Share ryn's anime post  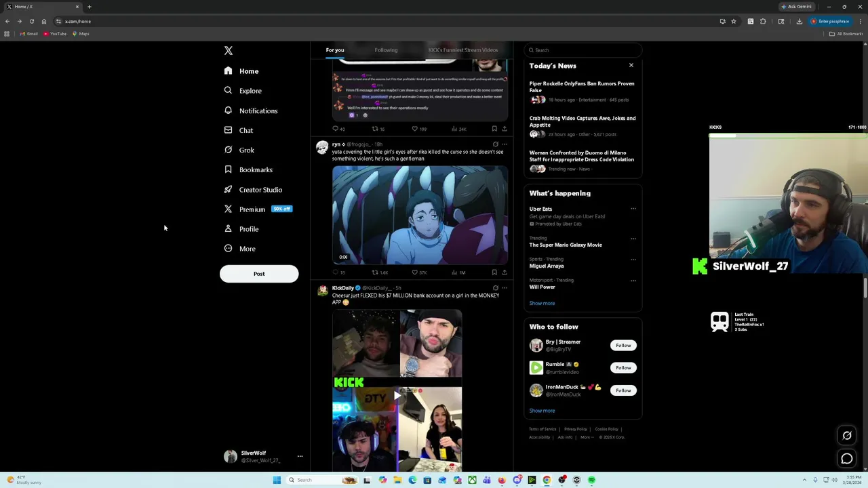click(505, 272)
